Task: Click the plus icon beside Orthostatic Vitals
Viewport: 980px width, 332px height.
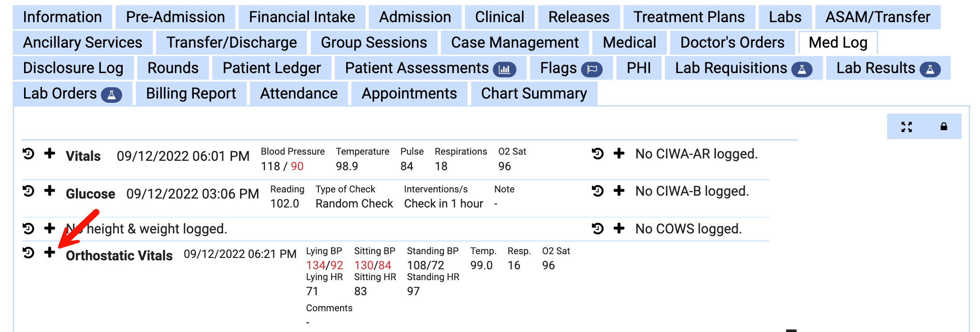Action: pyautogui.click(x=50, y=252)
